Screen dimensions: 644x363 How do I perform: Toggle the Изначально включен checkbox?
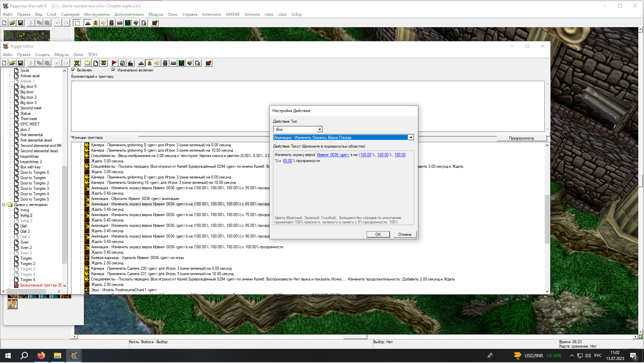(x=113, y=70)
